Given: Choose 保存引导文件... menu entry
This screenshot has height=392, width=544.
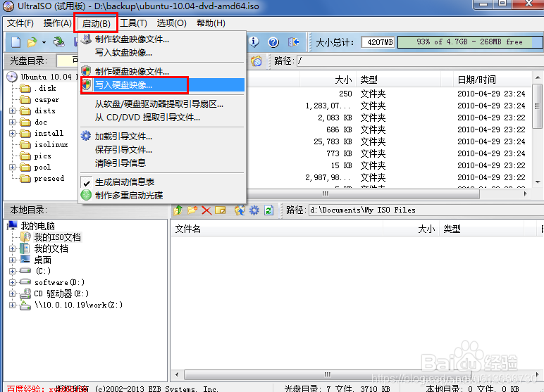Looking at the screenshot, I should coord(162,150).
